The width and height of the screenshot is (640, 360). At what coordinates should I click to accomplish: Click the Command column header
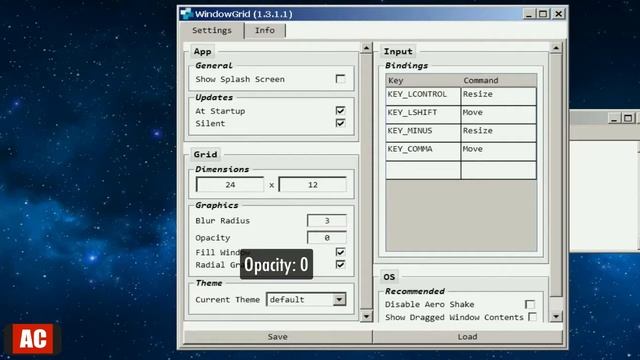[499, 80]
